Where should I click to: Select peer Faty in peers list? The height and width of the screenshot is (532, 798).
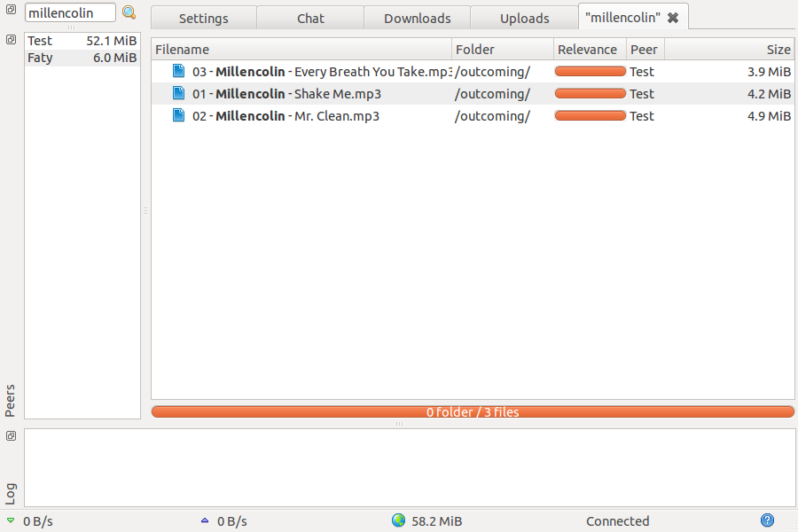click(82, 58)
